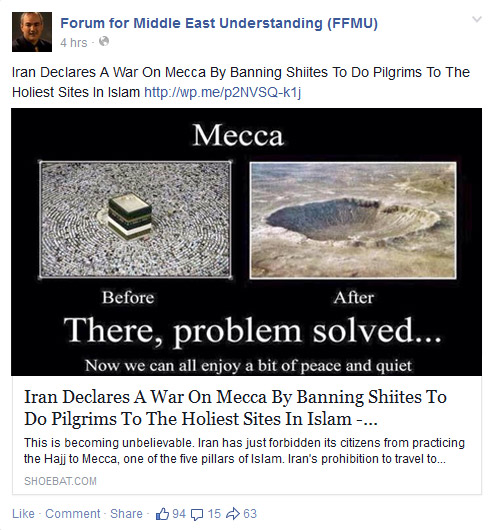View the 15 comments count
The image size is (492, 530).
pos(214,514)
